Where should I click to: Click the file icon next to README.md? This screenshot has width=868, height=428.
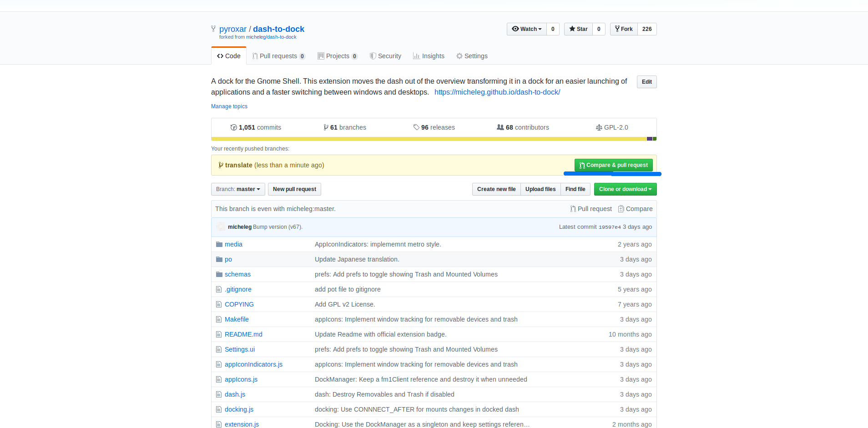pyautogui.click(x=219, y=334)
